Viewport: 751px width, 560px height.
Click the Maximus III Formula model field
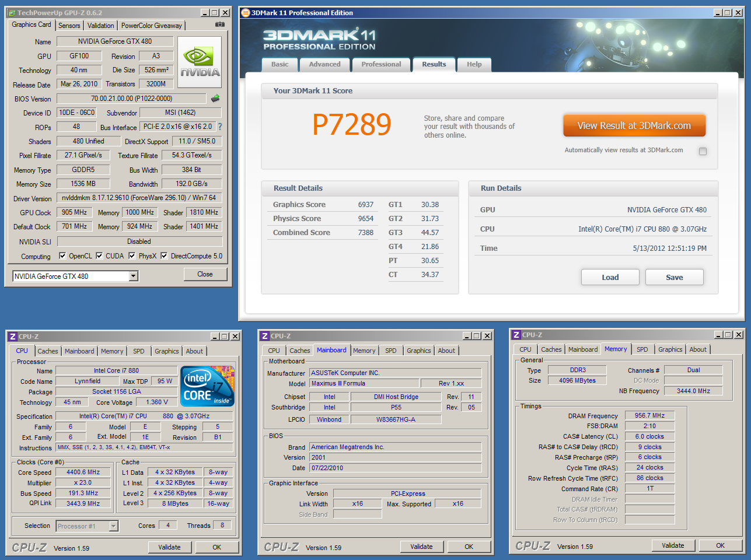coord(364,383)
